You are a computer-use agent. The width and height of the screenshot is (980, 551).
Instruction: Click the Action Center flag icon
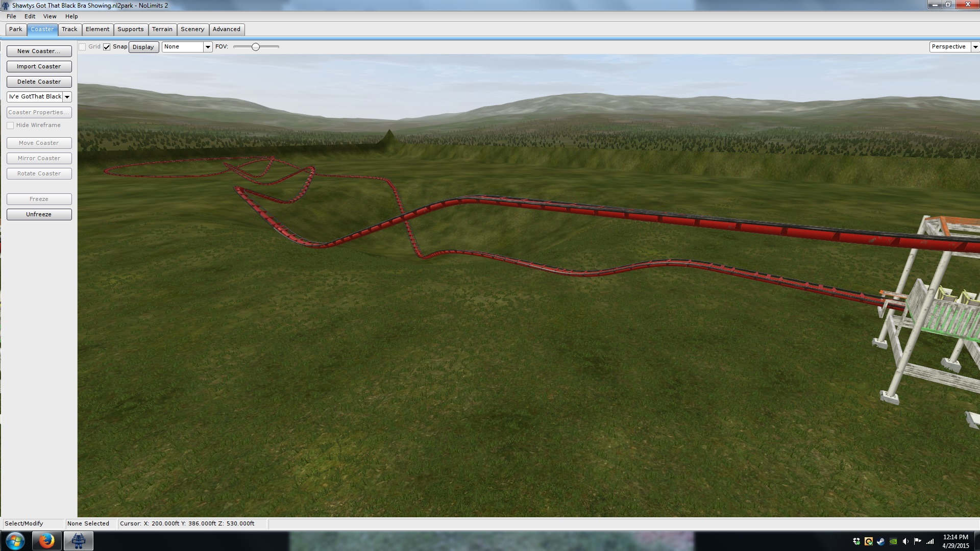click(x=918, y=541)
